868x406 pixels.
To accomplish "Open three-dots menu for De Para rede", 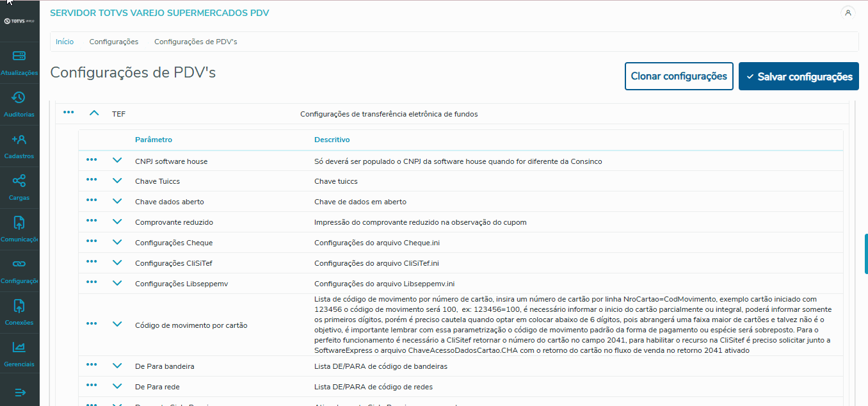I will 92,386.
